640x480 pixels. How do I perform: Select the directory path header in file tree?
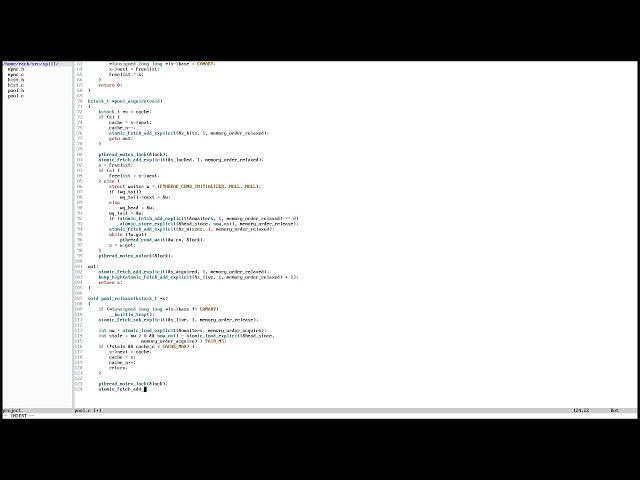point(31,64)
